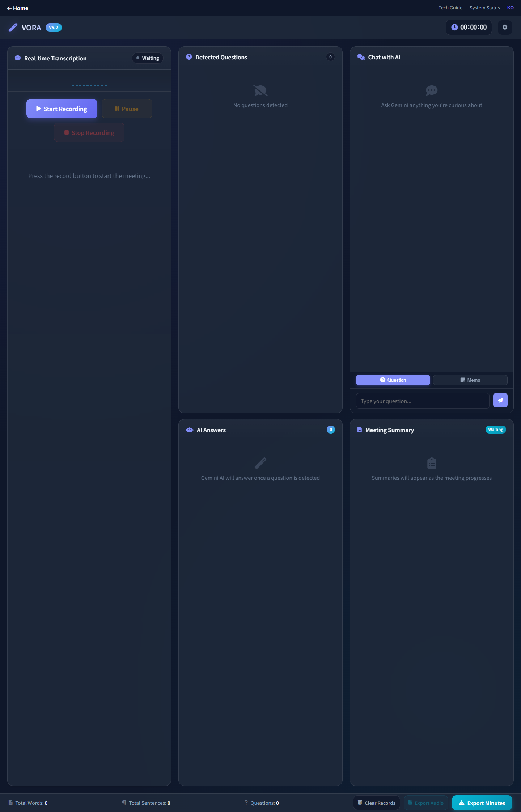The width and height of the screenshot is (521, 812).
Task: Click the Export Minutes button
Action: point(482,803)
